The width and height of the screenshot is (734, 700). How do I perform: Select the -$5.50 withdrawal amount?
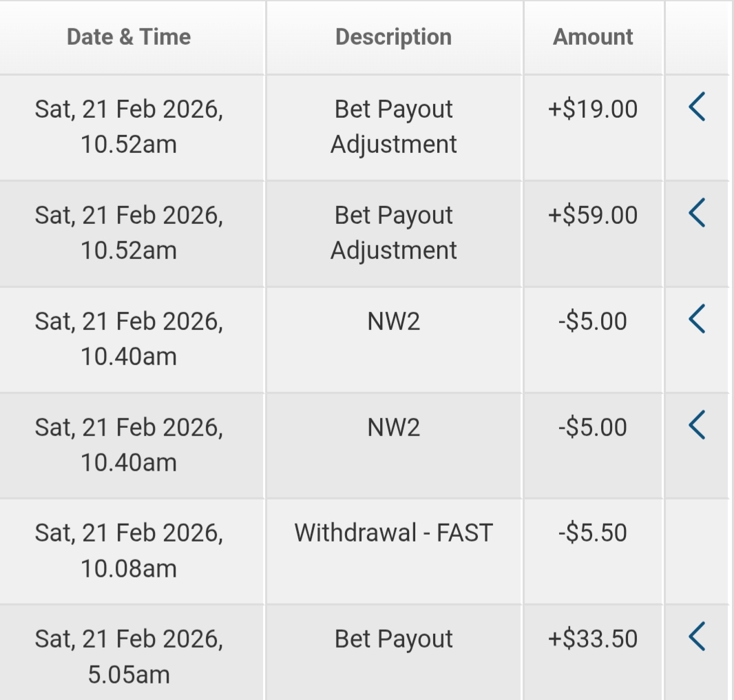(593, 533)
